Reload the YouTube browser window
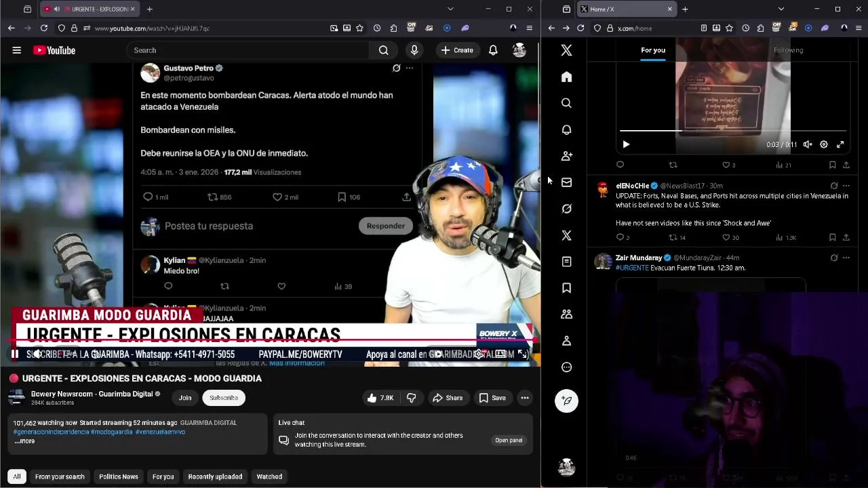Image resolution: width=868 pixels, height=488 pixels. (x=44, y=28)
